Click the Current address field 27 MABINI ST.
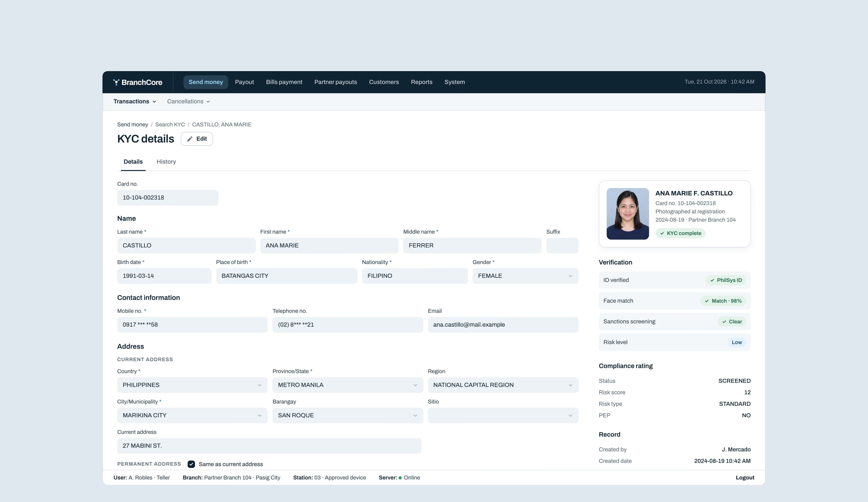868x502 pixels. (269, 446)
